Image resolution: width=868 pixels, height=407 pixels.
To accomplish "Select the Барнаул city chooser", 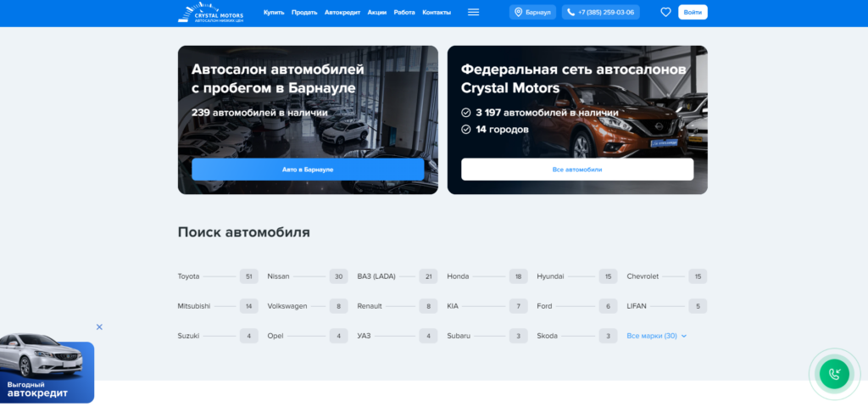I will [532, 12].
